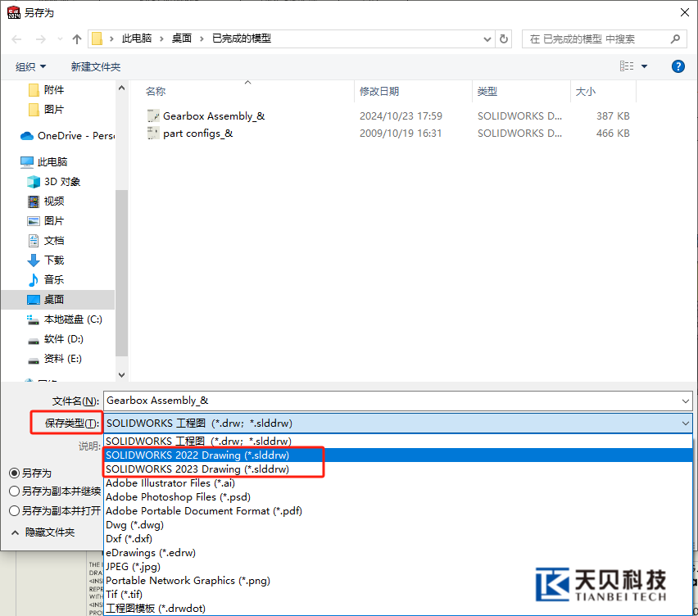Change the file view layout icon

click(627, 66)
